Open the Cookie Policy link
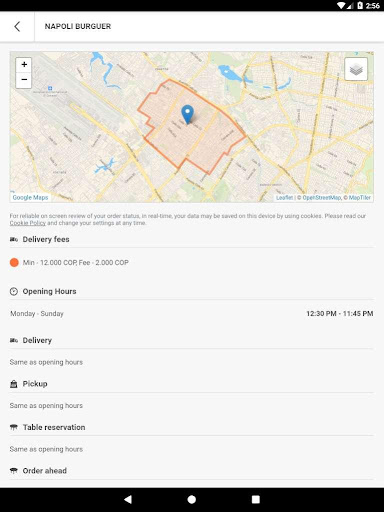Screen dimensions: 384x512 pos(27,223)
